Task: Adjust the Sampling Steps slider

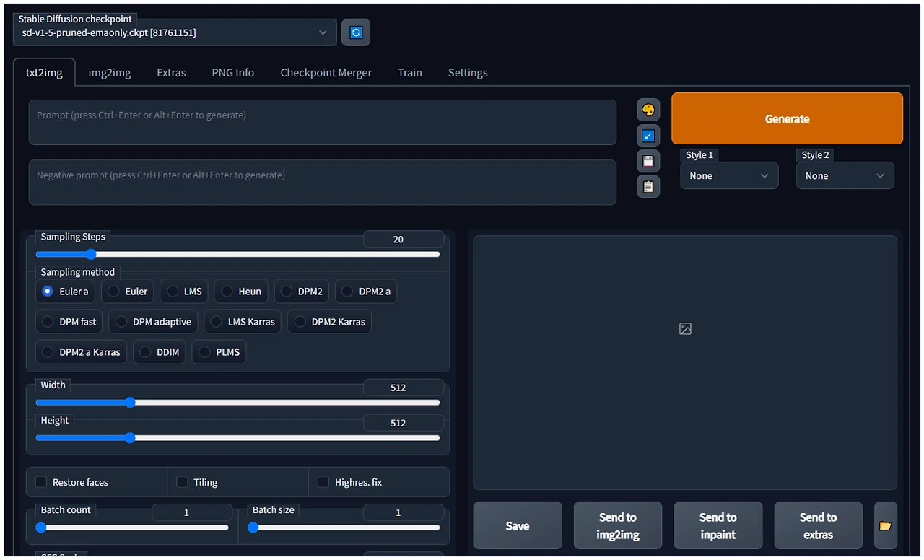Action: click(237, 254)
